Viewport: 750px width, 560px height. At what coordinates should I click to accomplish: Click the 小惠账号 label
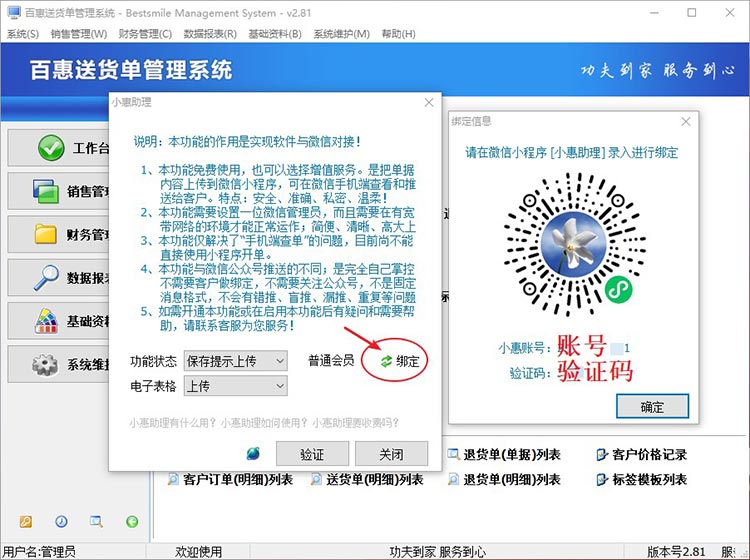(x=524, y=347)
